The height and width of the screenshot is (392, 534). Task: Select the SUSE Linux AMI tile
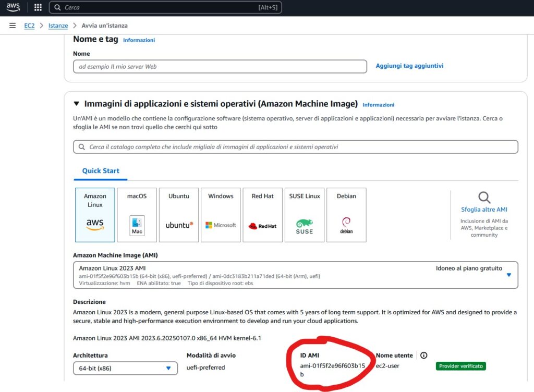[305, 215]
